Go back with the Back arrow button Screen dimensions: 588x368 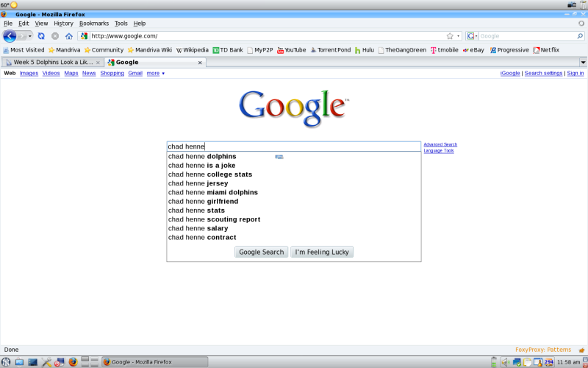point(10,36)
